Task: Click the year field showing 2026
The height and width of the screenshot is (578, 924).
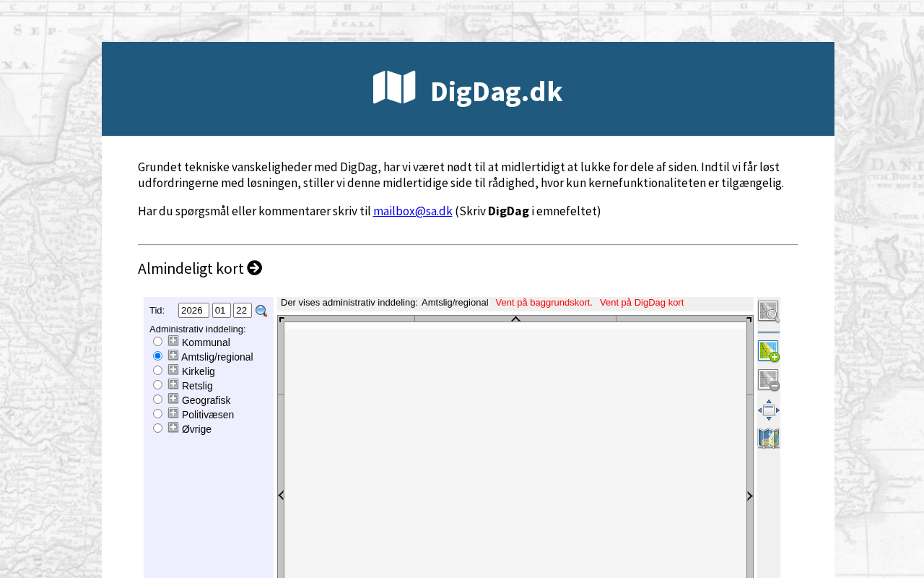Action: (x=193, y=310)
